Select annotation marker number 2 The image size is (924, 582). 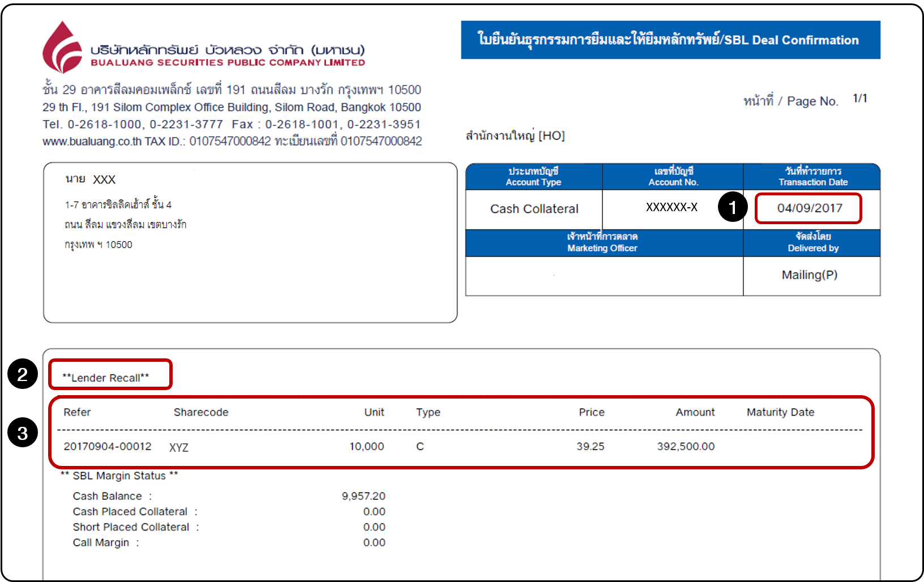pyautogui.click(x=22, y=374)
